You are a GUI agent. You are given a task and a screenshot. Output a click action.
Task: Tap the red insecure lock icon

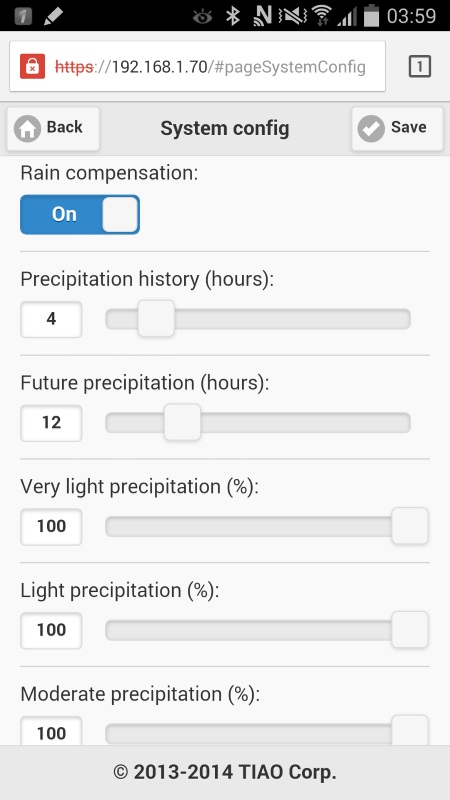coord(32,66)
